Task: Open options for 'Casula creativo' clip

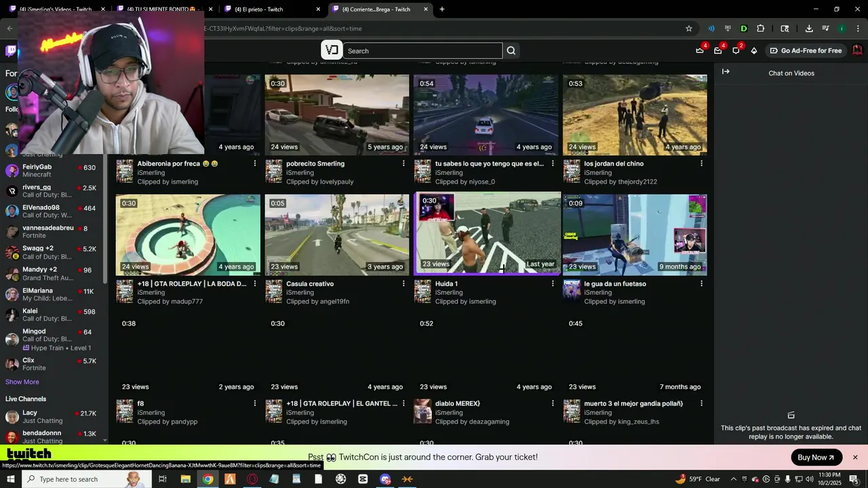Action: point(403,284)
